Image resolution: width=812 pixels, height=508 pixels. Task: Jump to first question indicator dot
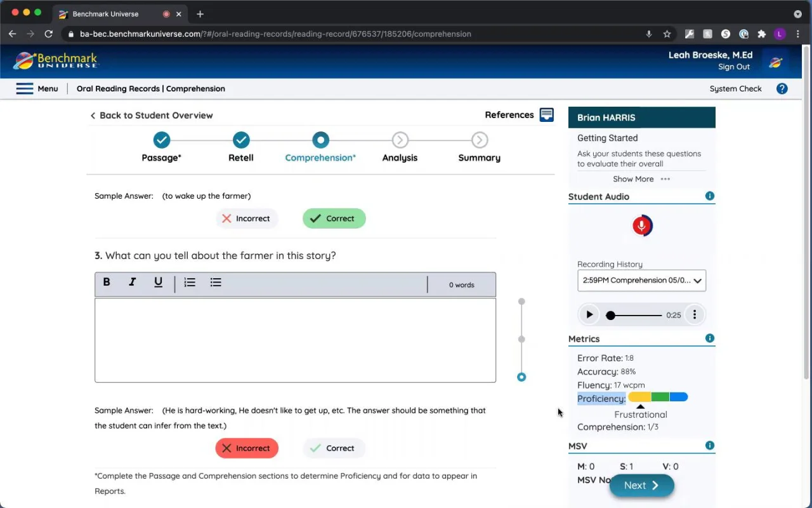tap(521, 302)
